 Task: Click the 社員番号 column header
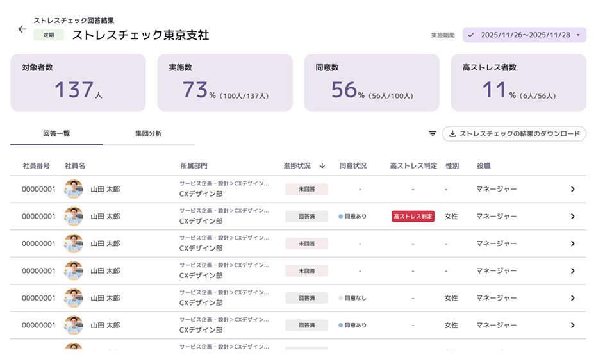click(x=36, y=166)
